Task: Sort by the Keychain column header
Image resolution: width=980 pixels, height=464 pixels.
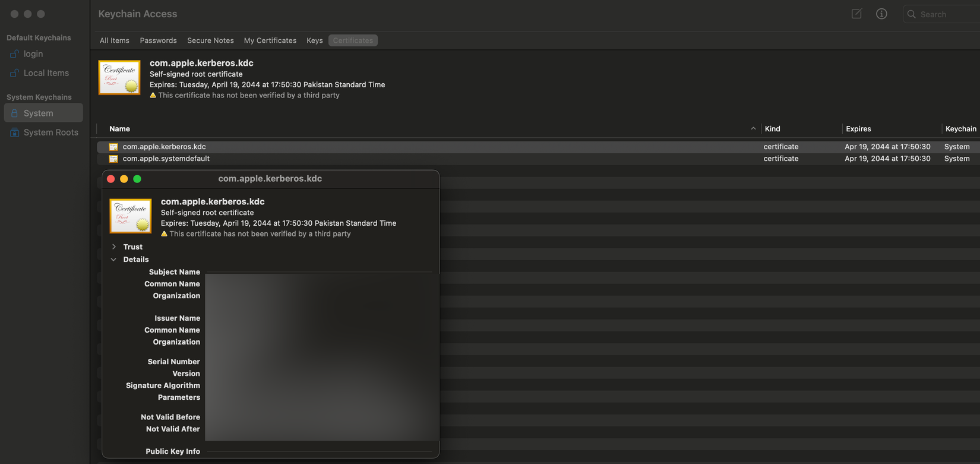Action: (961, 129)
